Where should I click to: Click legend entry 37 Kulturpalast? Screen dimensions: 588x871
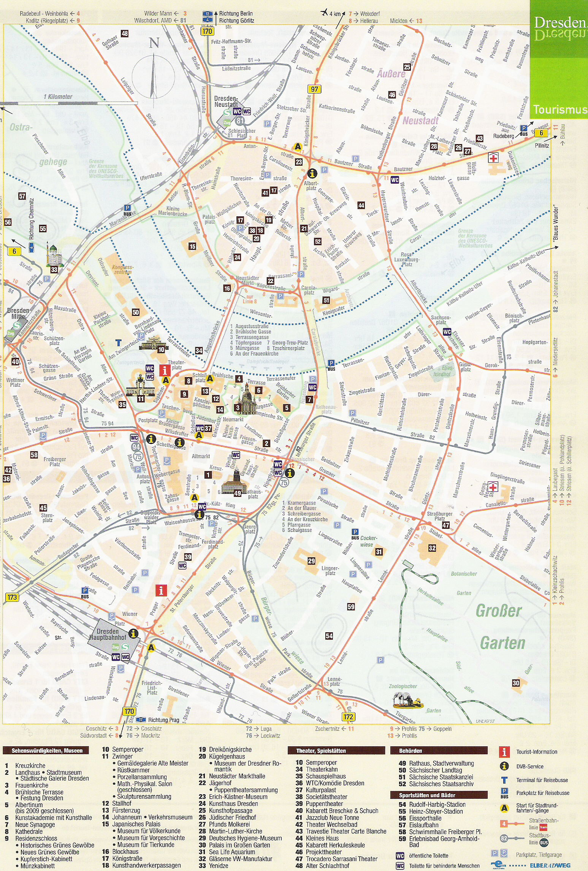click(x=316, y=790)
